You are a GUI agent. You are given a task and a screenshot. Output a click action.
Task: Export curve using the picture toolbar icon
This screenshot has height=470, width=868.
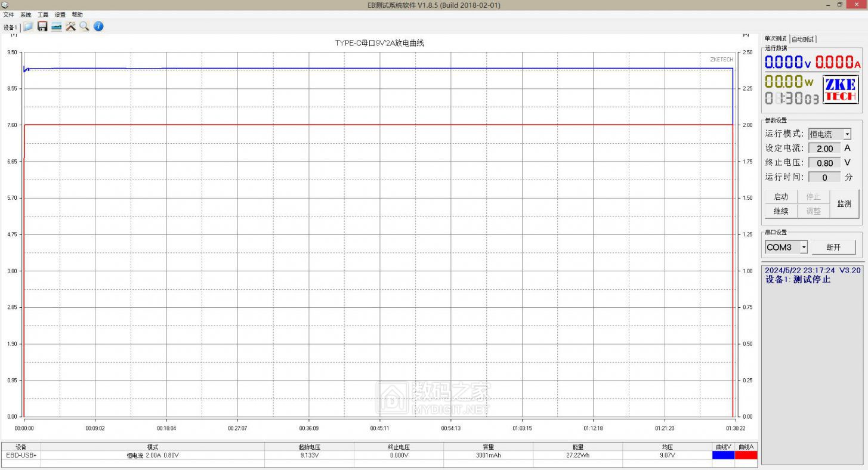[57, 26]
